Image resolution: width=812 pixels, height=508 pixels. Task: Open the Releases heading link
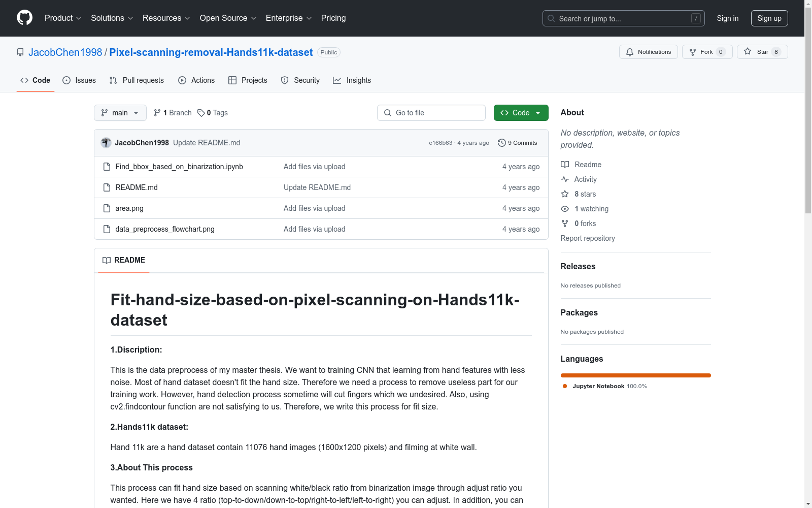[x=578, y=266]
